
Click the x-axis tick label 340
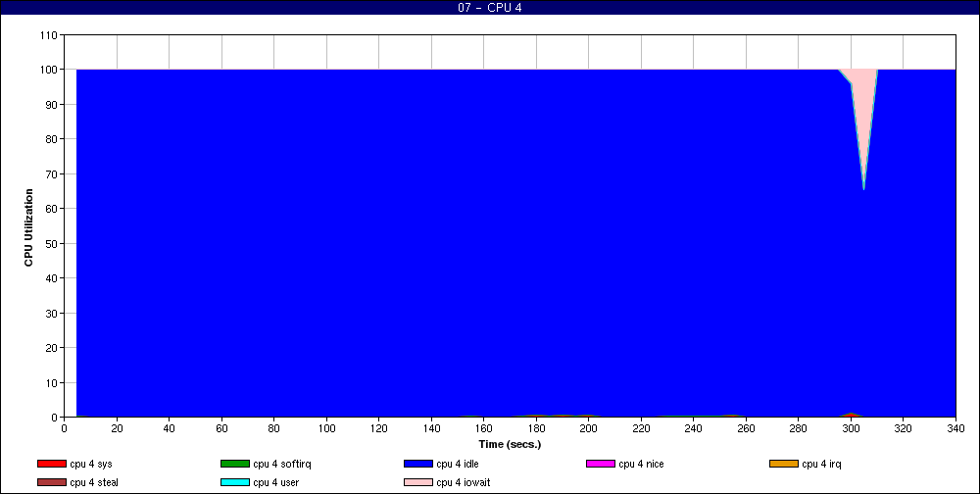tap(955, 428)
